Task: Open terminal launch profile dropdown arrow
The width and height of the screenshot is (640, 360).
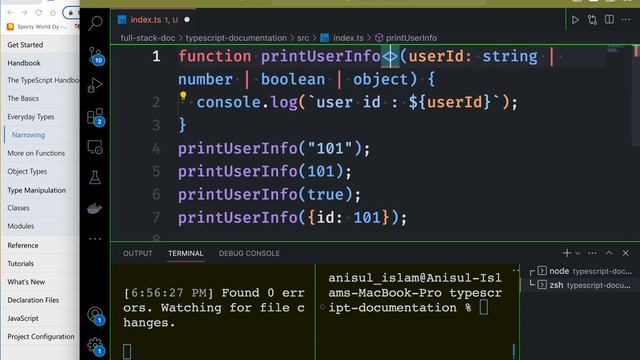Action: [578, 253]
